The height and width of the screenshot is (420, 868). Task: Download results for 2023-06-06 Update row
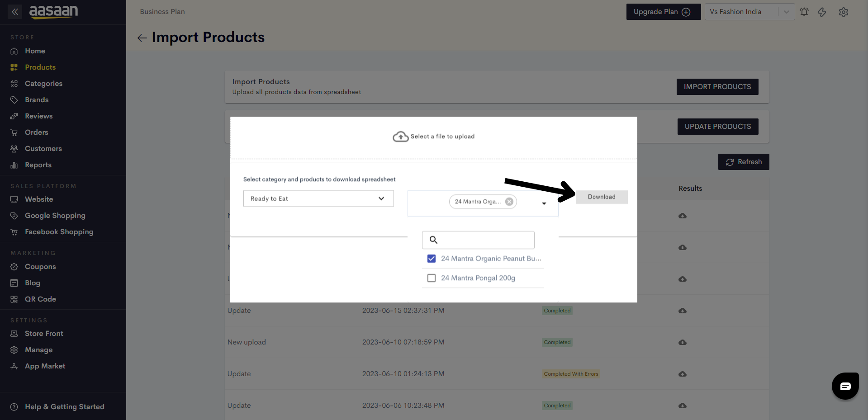coord(683,406)
